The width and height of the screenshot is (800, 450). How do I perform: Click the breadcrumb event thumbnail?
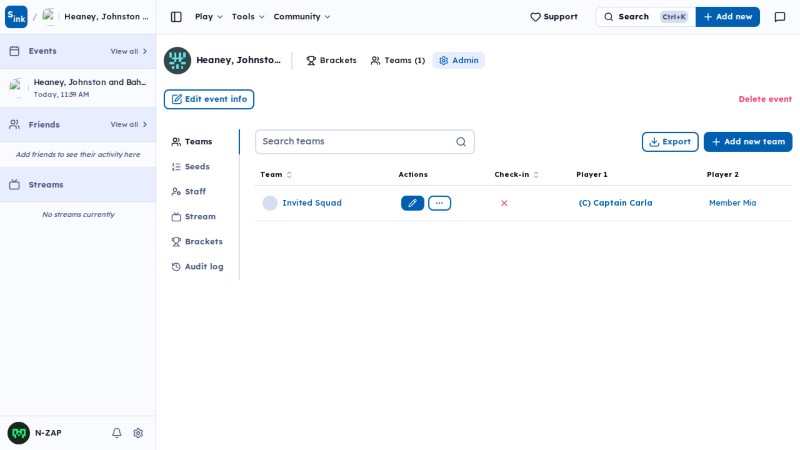coord(49,17)
